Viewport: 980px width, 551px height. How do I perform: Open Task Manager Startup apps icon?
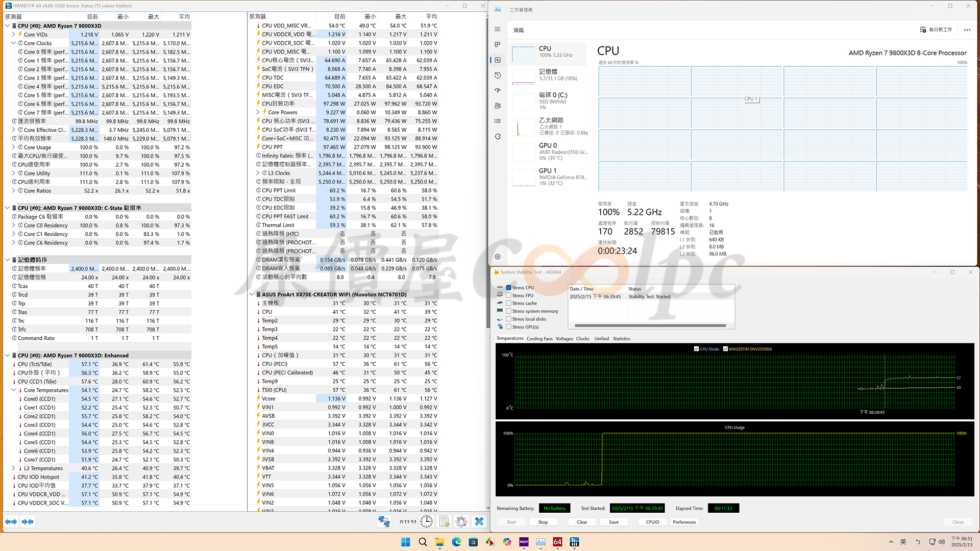pos(498,91)
